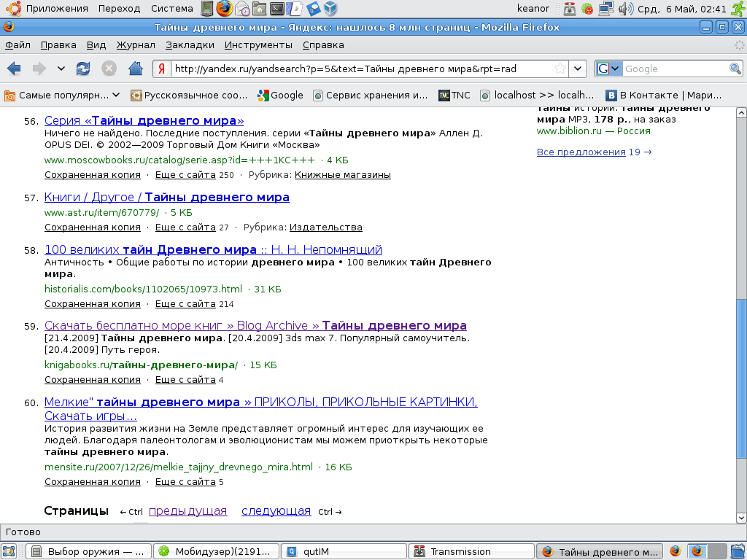This screenshot has width=747, height=560.
Task: Open the Сервис хранения bookmark
Action: (x=370, y=96)
